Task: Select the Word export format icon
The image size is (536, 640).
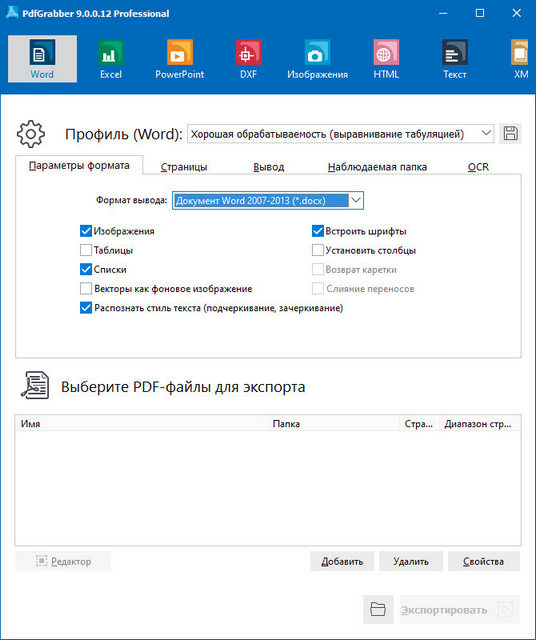Action: [42, 59]
